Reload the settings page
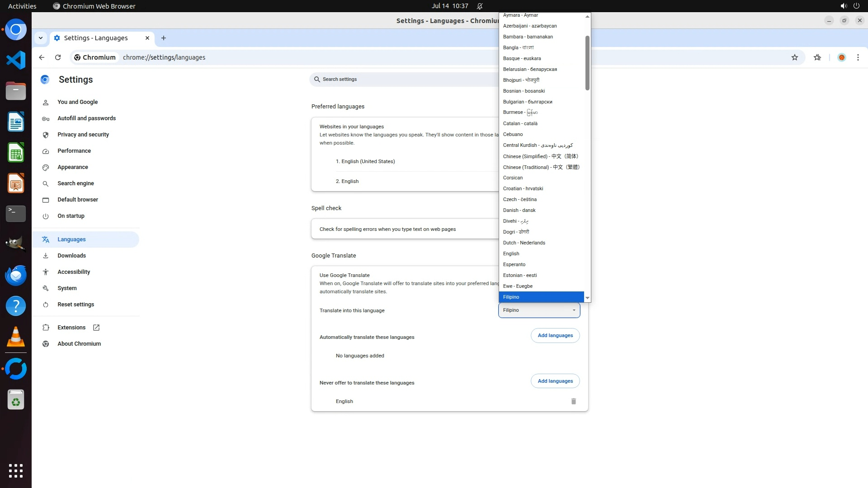This screenshot has height=488, width=868. pyautogui.click(x=58, y=57)
